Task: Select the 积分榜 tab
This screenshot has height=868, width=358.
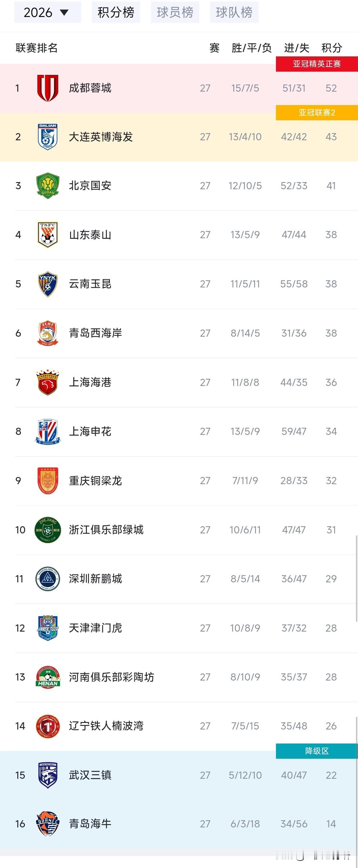Action: tap(116, 13)
